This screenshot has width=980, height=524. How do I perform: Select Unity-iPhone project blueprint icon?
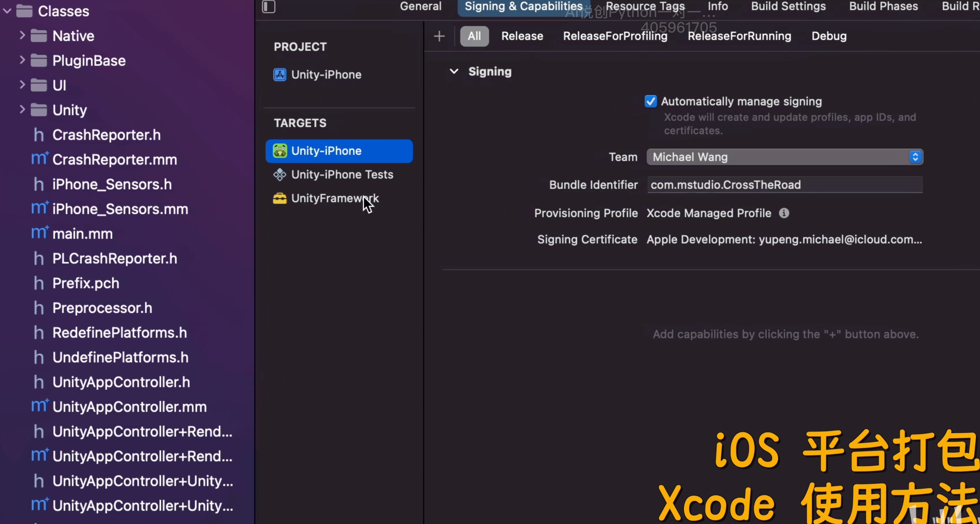280,75
